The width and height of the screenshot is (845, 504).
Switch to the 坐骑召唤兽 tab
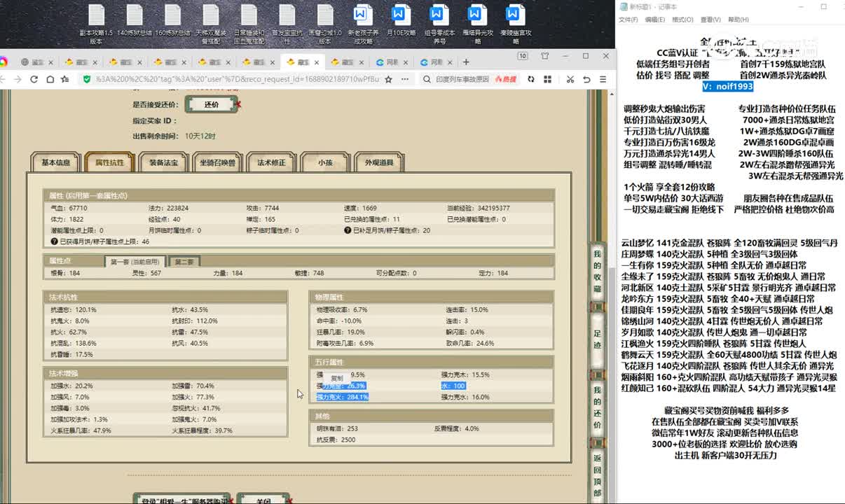pyautogui.click(x=217, y=162)
